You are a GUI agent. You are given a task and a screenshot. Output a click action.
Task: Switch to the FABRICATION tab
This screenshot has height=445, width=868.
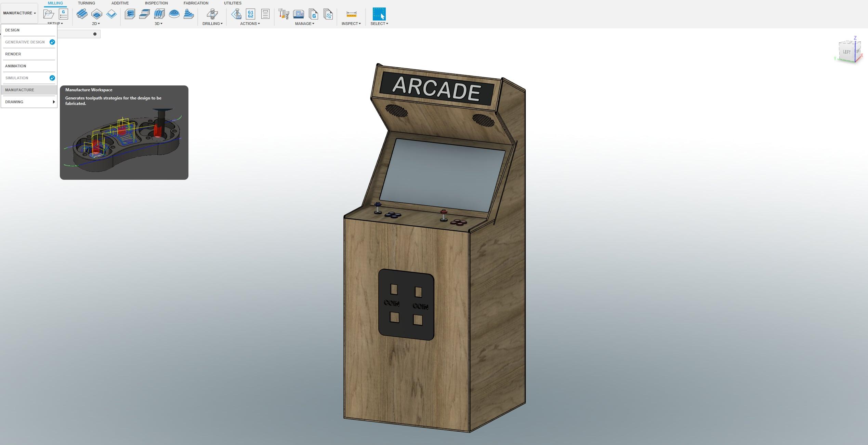196,3
